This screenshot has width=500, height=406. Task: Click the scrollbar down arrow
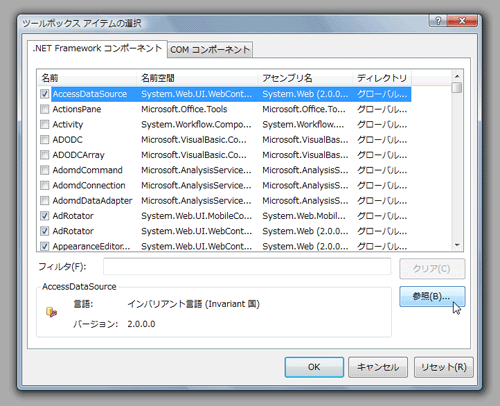pyautogui.click(x=457, y=245)
